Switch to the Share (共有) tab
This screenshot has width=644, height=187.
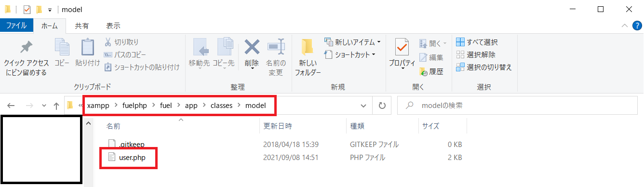(x=81, y=26)
